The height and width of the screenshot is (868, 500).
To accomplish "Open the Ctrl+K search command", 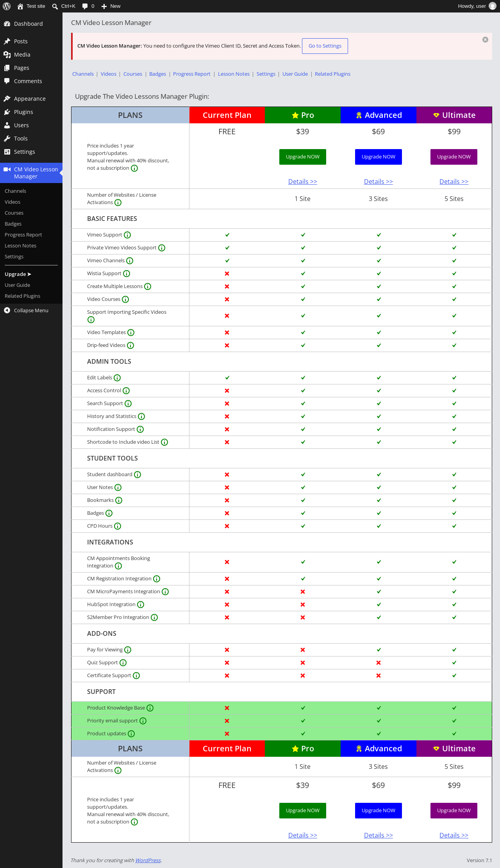I will point(64,6).
